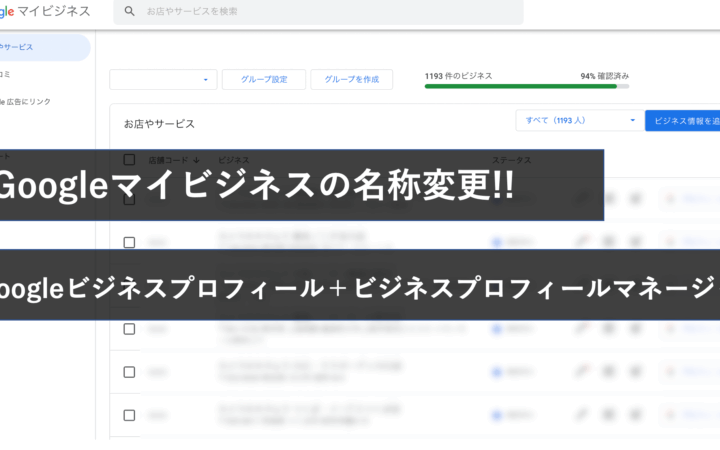Select the お店やサービス sidebar item
The width and height of the screenshot is (720, 450).
click(x=45, y=47)
